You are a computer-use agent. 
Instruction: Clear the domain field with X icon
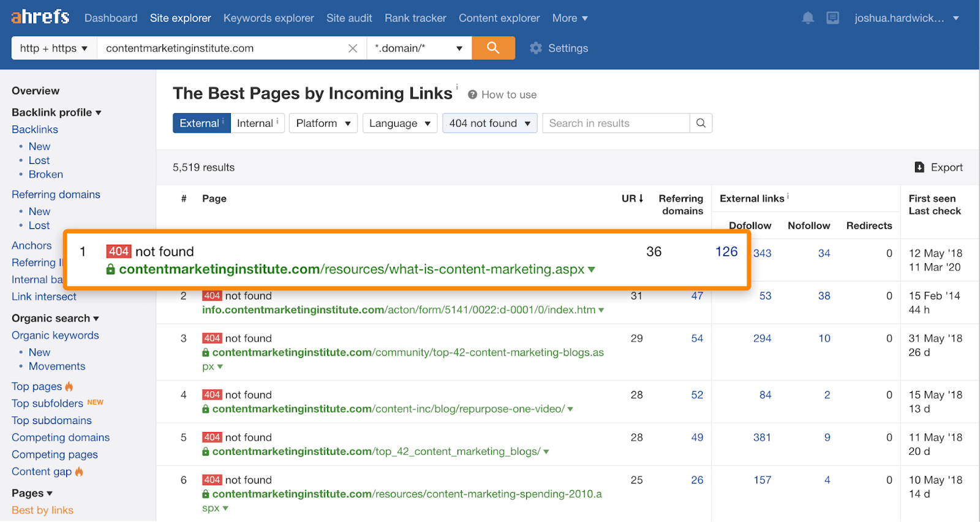tap(353, 48)
